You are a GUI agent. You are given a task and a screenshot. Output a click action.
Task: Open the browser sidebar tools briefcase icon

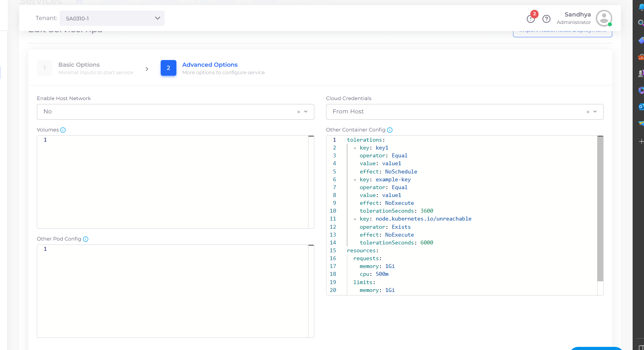pos(641,57)
